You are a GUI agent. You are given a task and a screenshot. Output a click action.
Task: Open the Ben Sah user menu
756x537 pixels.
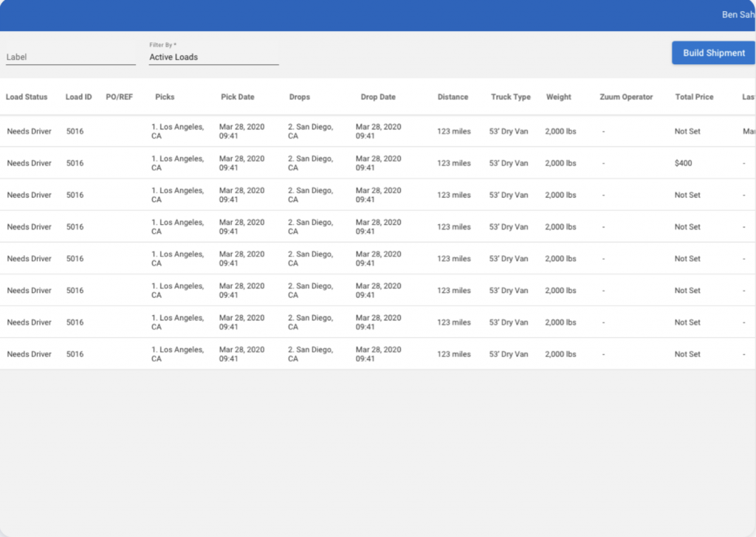click(738, 15)
